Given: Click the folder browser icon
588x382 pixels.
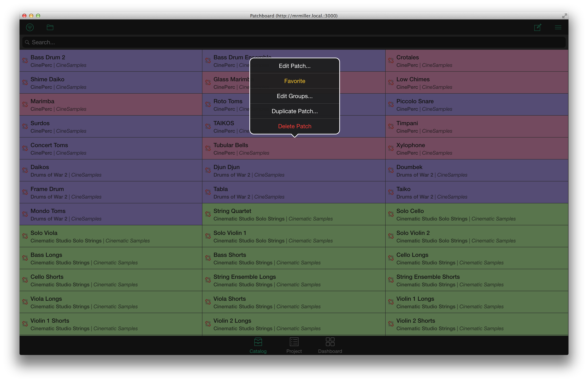Looking at the screenshot, I should pyautogui.click(x=50, y=27).
